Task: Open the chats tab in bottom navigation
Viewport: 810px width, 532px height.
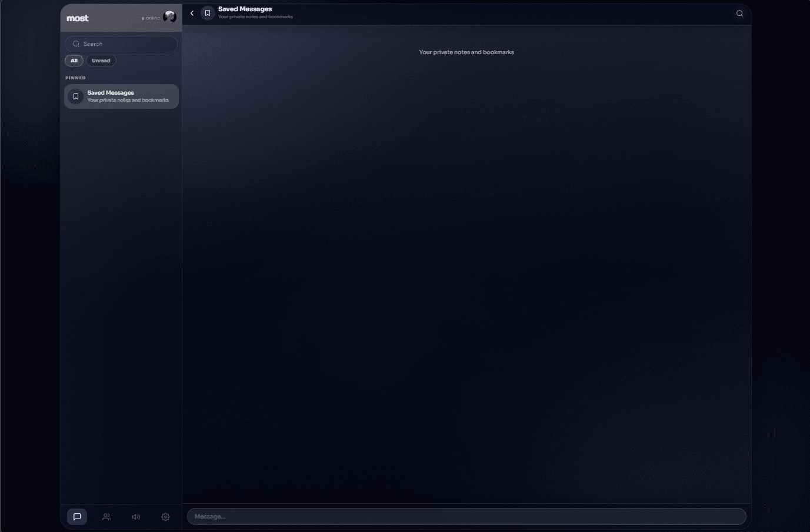Action: point(77,517)
